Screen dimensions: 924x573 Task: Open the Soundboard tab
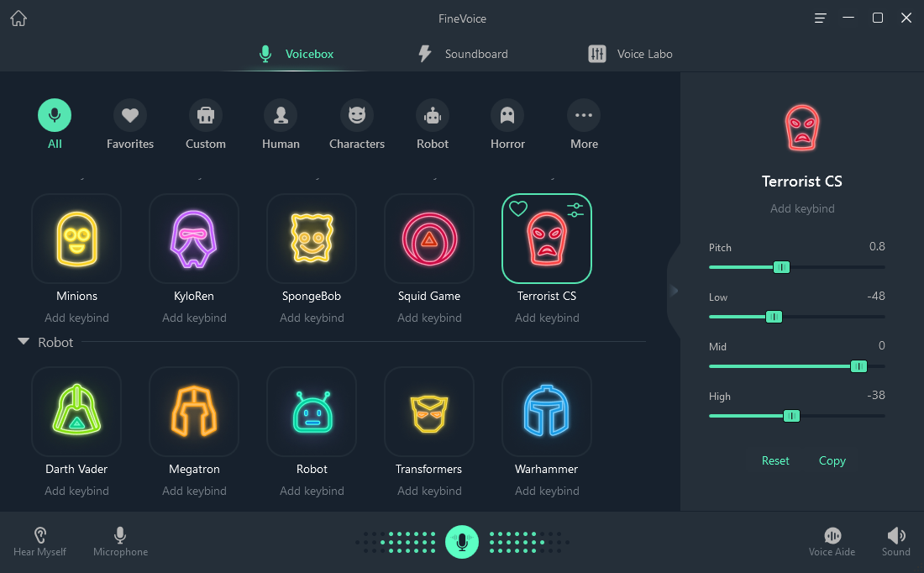463,54
